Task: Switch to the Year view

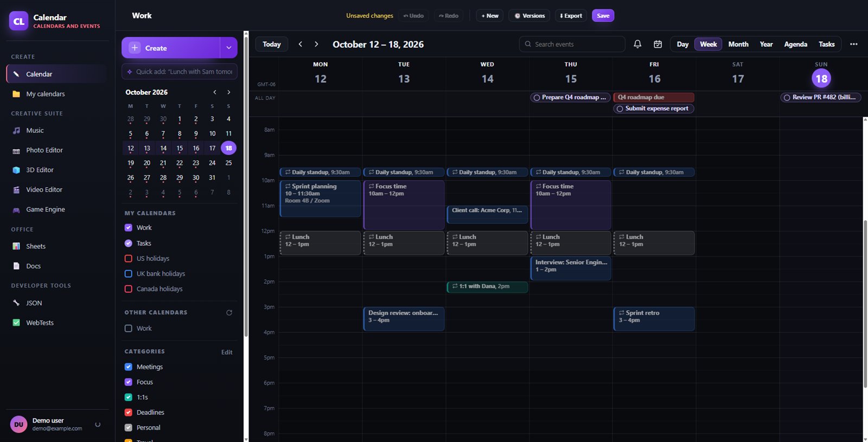Action: click(766, 44)
